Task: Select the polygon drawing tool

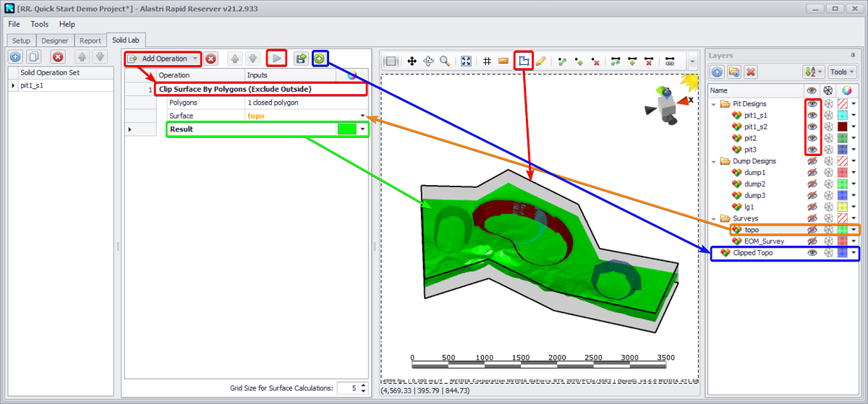Action: point(524,61)
